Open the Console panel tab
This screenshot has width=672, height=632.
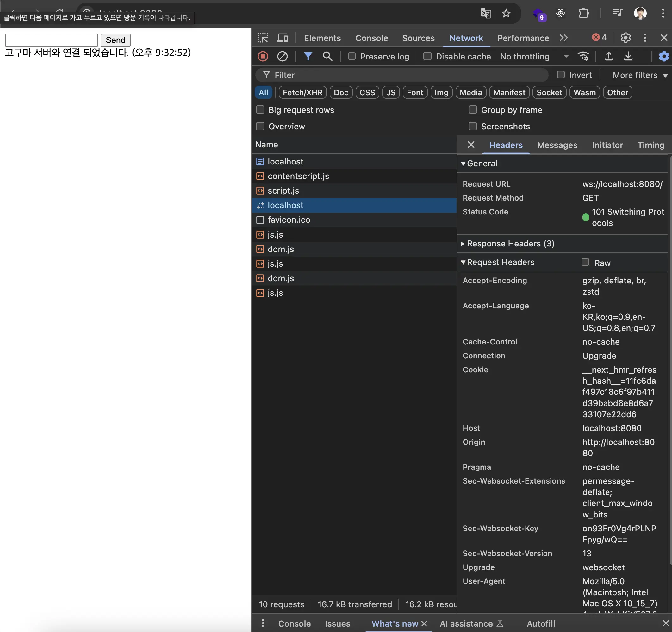371,38
